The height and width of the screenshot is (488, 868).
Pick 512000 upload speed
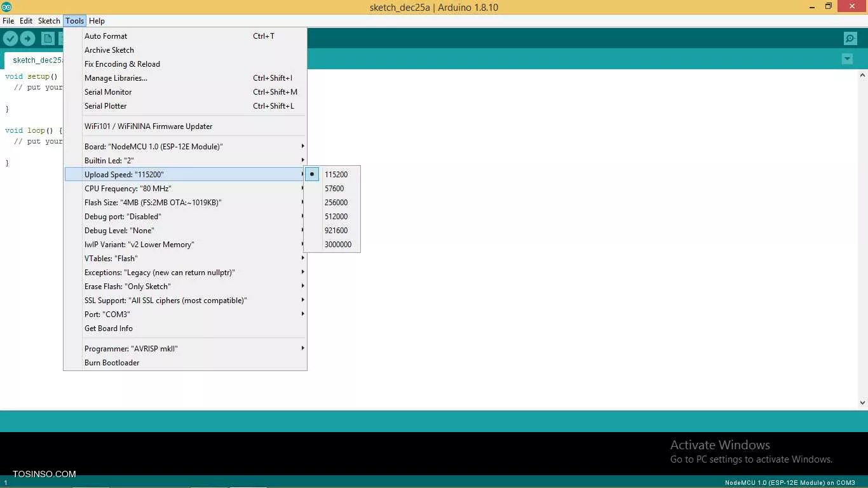(x=332, y=217)
